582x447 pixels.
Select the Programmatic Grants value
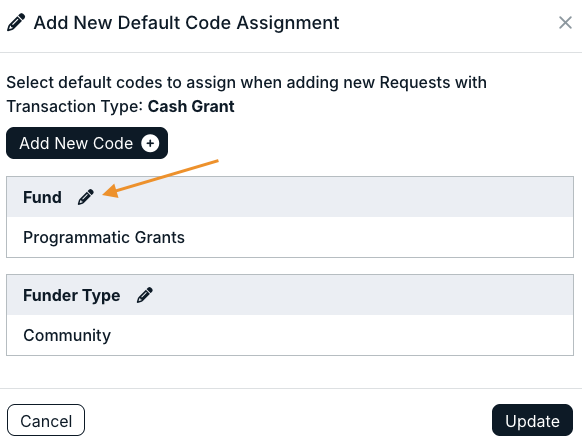tap(104, 237)
